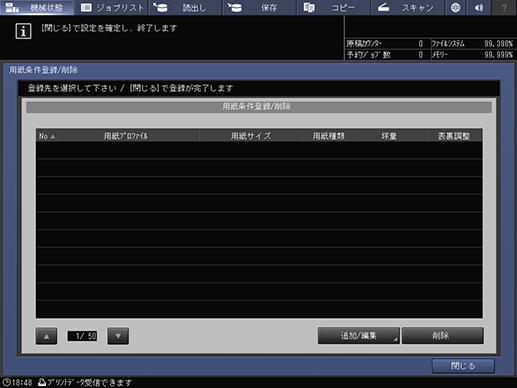
Task: Go to previous page with up arrow
Action: (46, 336)
